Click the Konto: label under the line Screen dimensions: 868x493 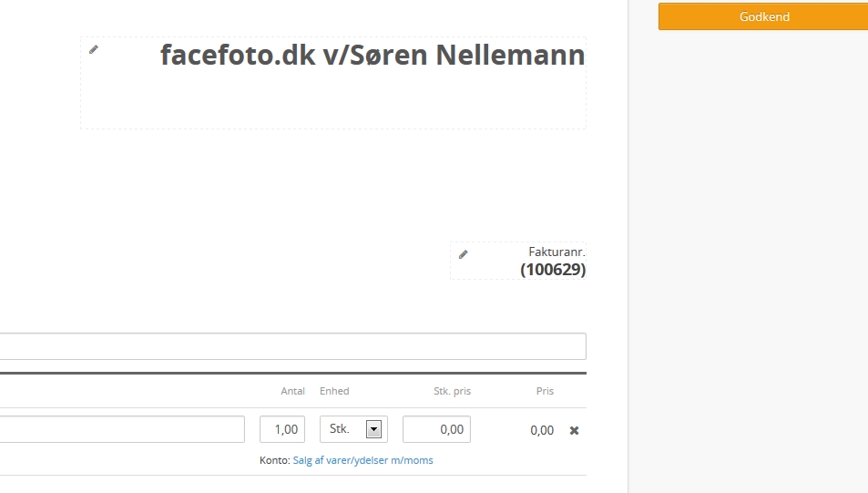pyautogui.click(x=274, y=460)
